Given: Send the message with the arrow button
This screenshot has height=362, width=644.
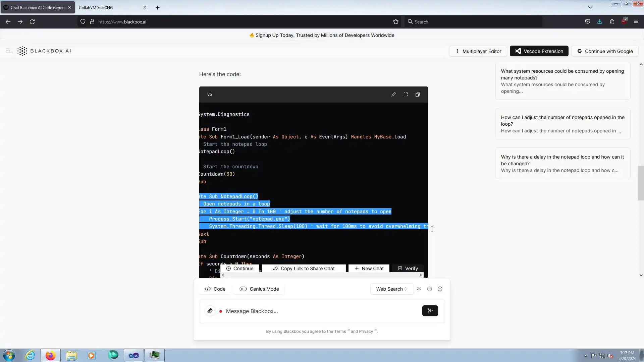Looking at the screenshot, I should pos(430,311).
